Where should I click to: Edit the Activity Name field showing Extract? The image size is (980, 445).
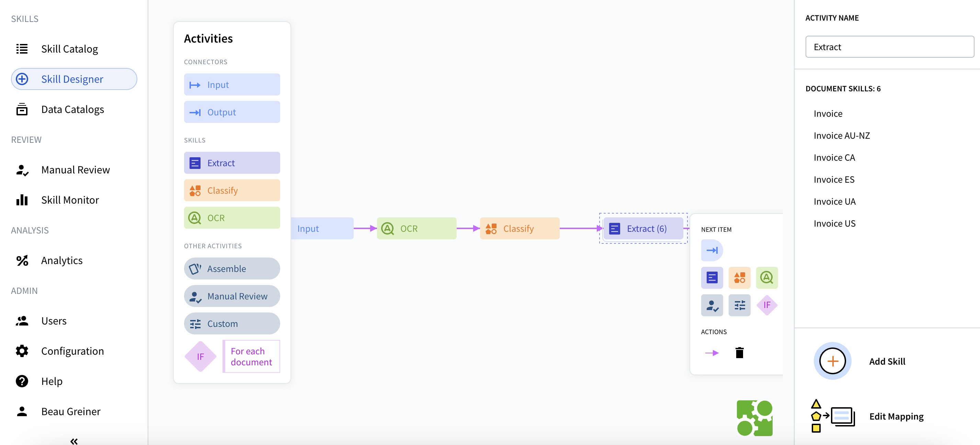pyautogui.click(x=889, y=46)
